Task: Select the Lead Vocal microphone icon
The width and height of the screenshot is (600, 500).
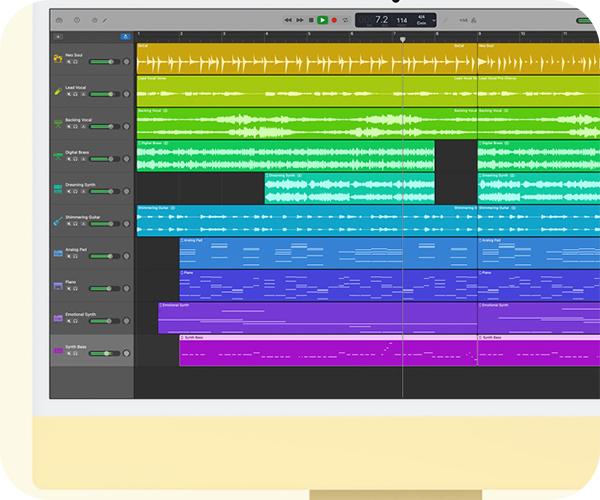Action: (58, 91)
